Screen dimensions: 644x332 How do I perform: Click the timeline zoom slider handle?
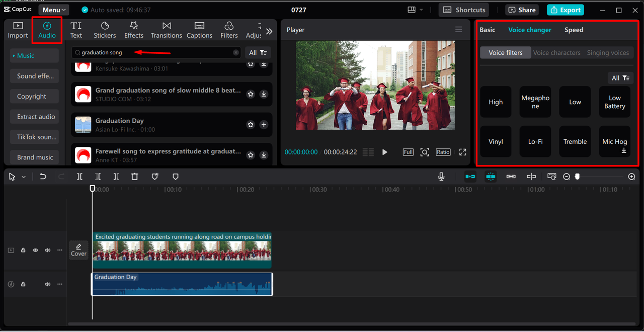coord(577,177)
